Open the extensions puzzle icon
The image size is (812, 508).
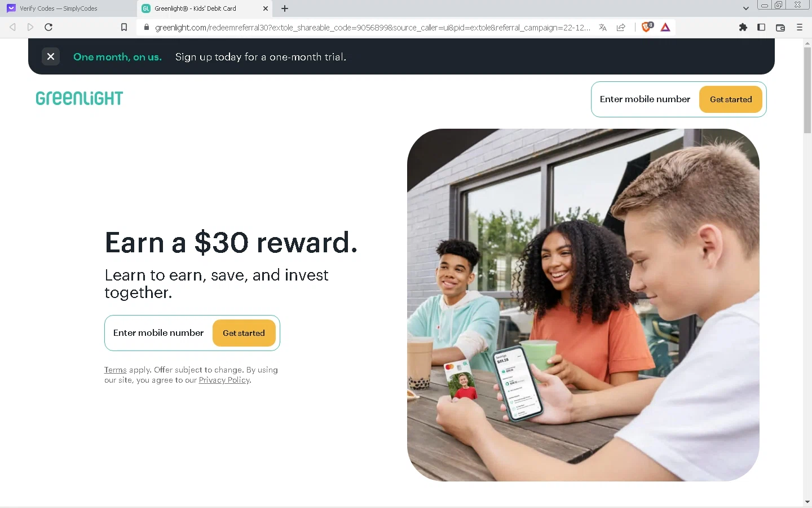[743, 27]
